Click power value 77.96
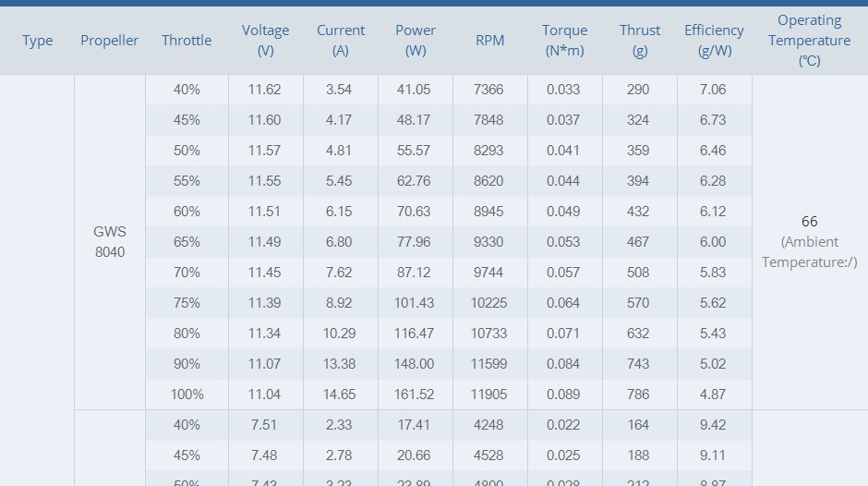Screen dimensions: 868x486 click(x=414, y=242)
